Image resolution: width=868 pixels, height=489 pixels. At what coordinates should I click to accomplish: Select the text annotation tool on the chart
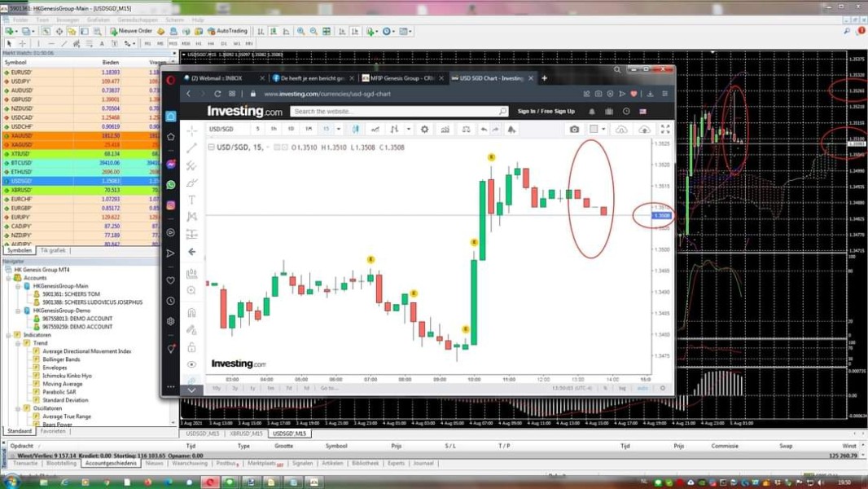(x=191, y=200)
